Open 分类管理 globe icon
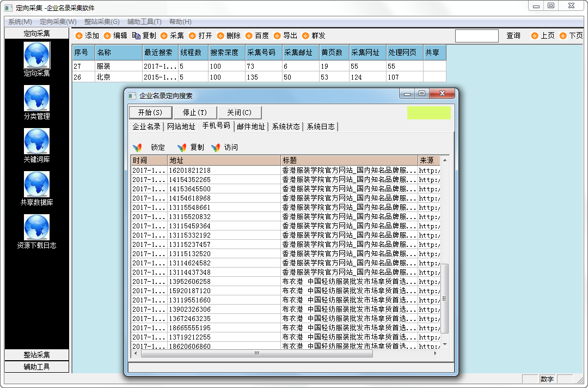 pos(37,98)
